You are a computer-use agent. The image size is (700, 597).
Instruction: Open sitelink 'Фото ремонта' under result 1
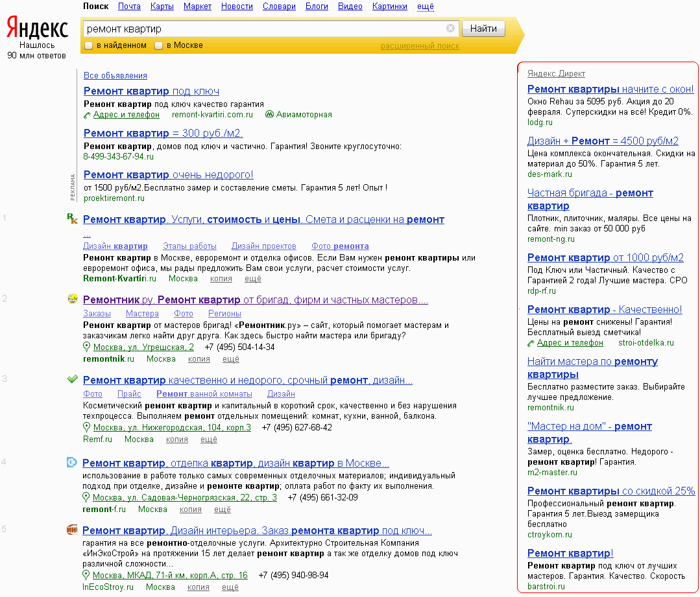click(x=340, y=246)
